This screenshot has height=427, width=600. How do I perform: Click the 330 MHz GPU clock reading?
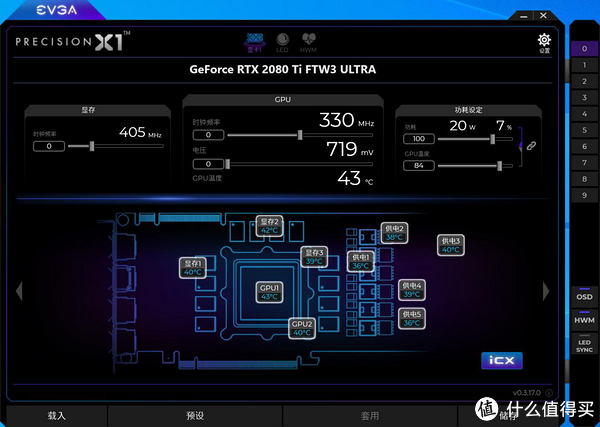346,121
